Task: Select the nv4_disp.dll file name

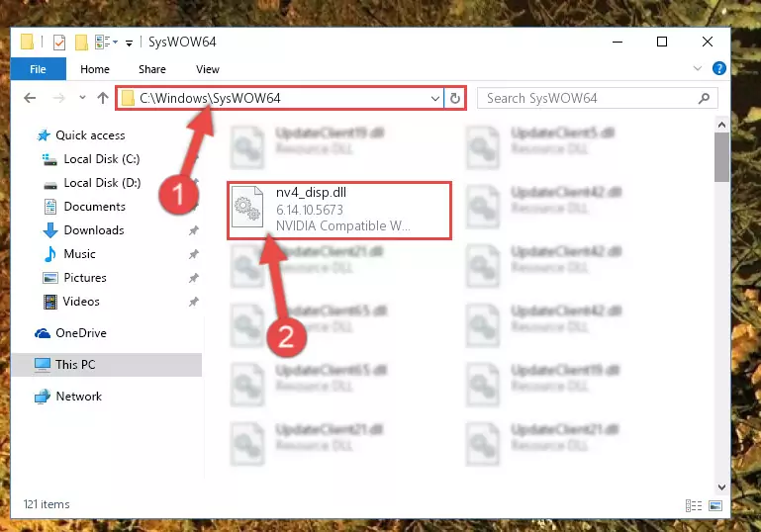Action: click(311, 193)
